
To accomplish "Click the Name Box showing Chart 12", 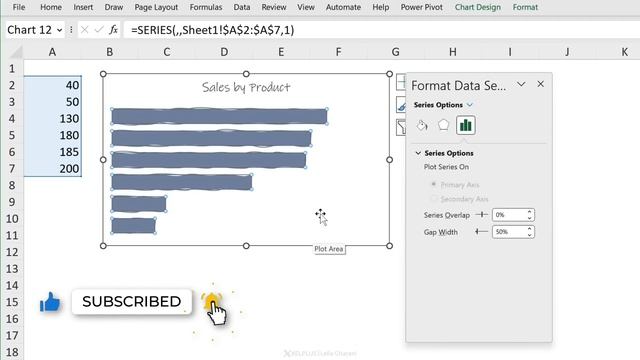I will pos(30,30).
